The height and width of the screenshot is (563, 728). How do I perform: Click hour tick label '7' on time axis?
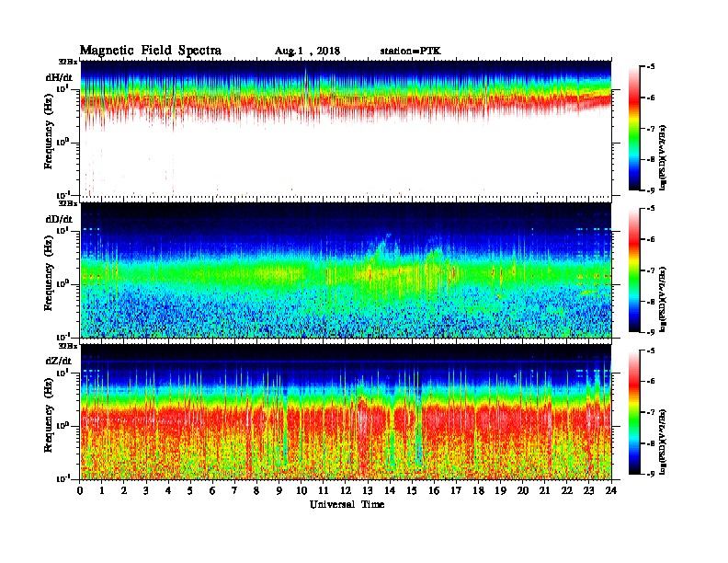[235, 490]
